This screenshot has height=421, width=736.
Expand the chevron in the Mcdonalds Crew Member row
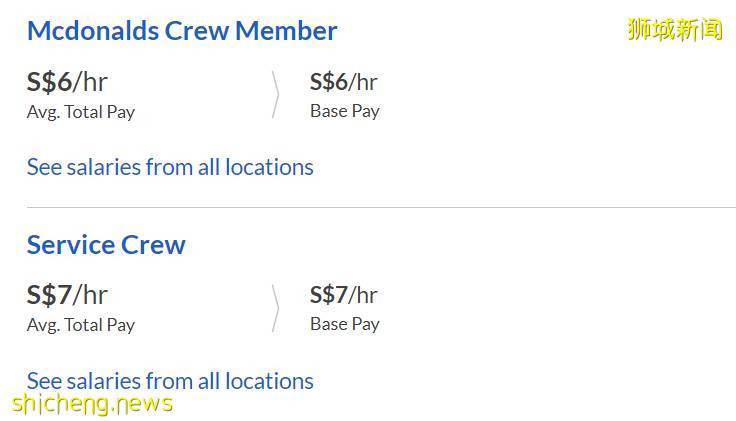pos(275,94)
